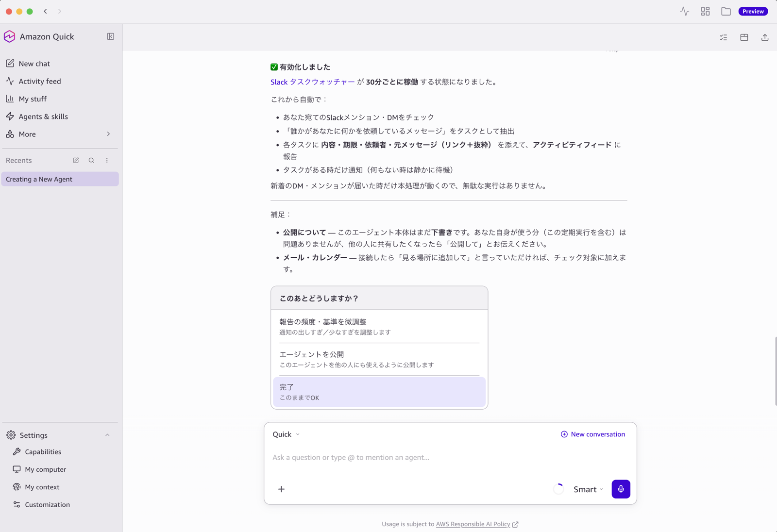Viewport: 777px width, 532px height.
Task: Click the grid apps icon in title bar
Action: pyautogui.click(x=705, y=11)
